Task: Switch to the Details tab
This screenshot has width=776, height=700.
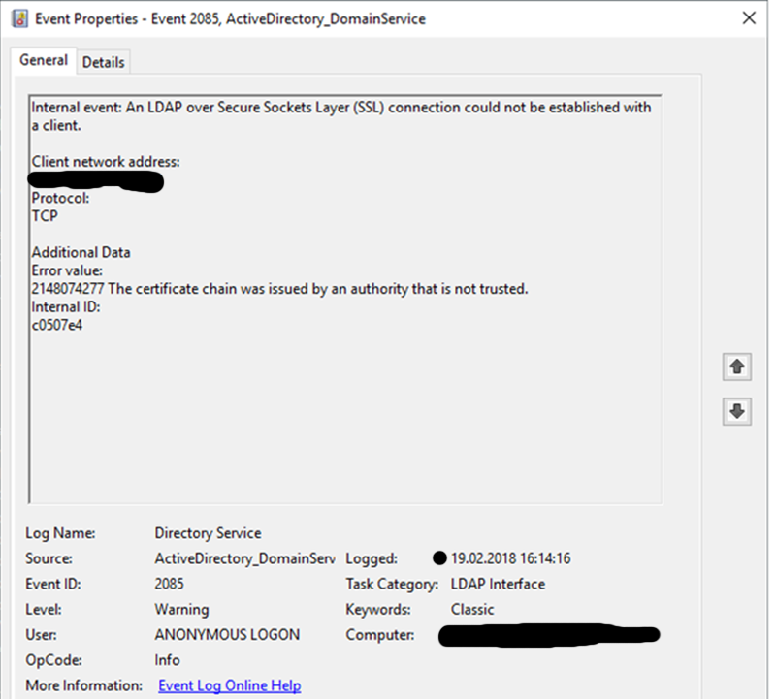Action: pos(104,62)
